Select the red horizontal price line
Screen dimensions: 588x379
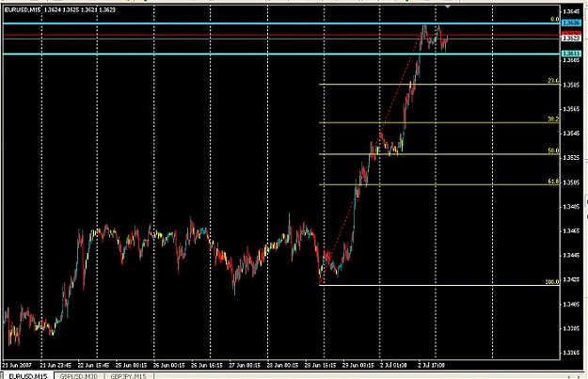click(281, 35)
